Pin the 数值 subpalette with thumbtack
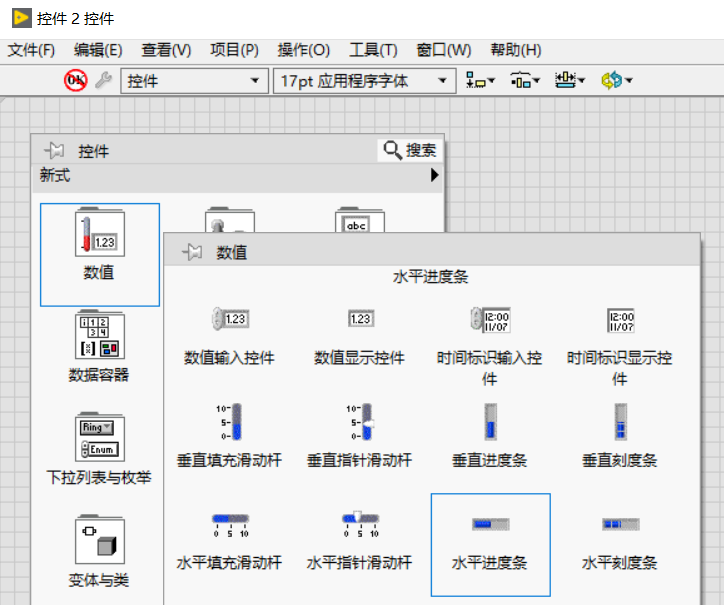Screen dimensions: 724x605 [192, 252]
